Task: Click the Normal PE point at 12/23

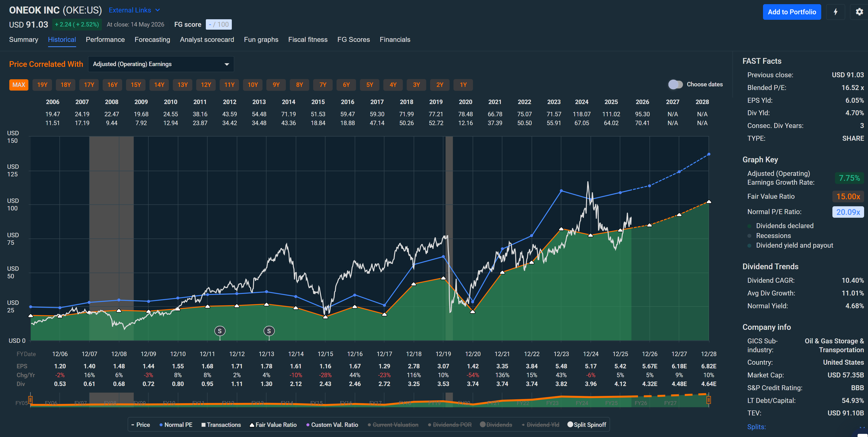Action: point(561,190)
